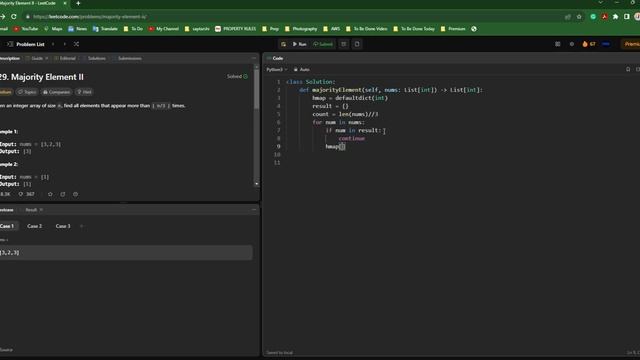Screen dimensions: 640x360
Task: Expand the Topics tag
Action: coord(27,92)
